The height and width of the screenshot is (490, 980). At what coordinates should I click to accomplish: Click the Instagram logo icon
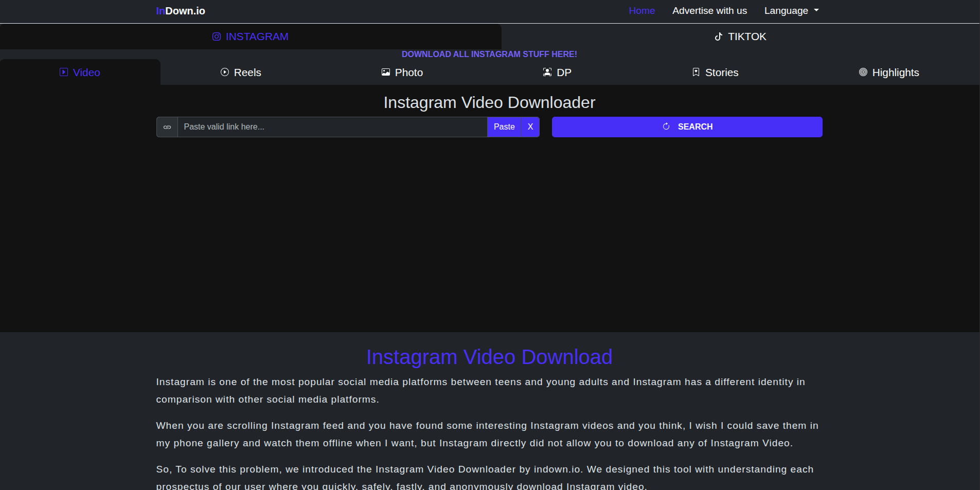click(x=217, y=37)
